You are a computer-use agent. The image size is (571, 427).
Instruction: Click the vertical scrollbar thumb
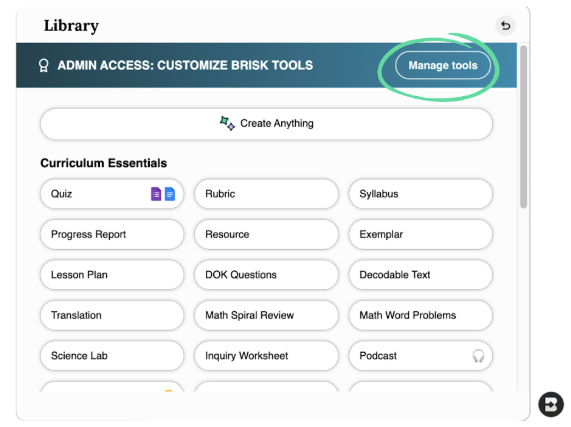pos(523,127)
